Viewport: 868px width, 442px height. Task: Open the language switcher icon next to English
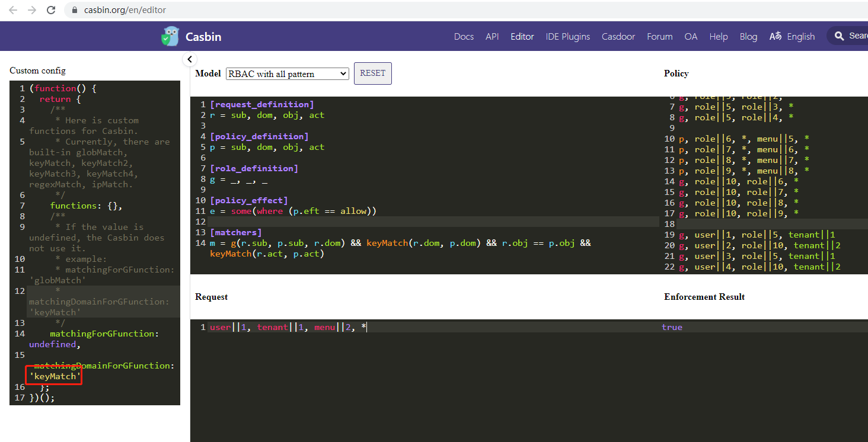tap(776, 36)
